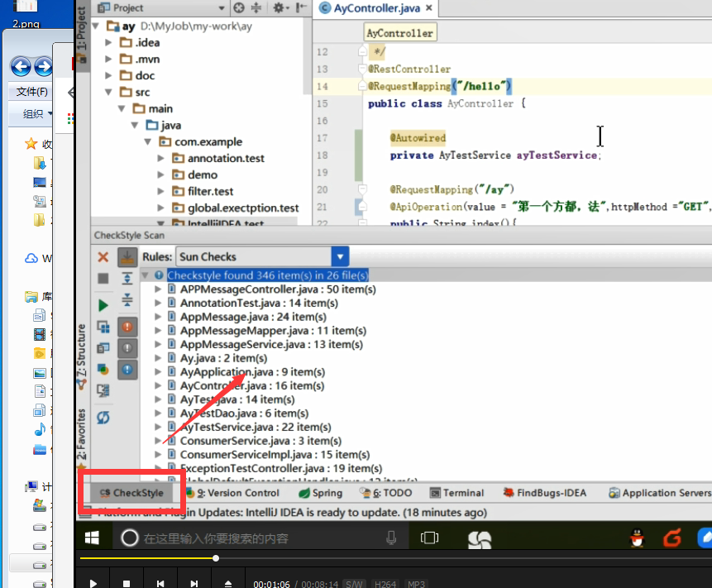Image resolution: width=712 pixels, height=588 pixels.
Task: Open the Project view dropdown arrow
Action: tap(221, 8)
